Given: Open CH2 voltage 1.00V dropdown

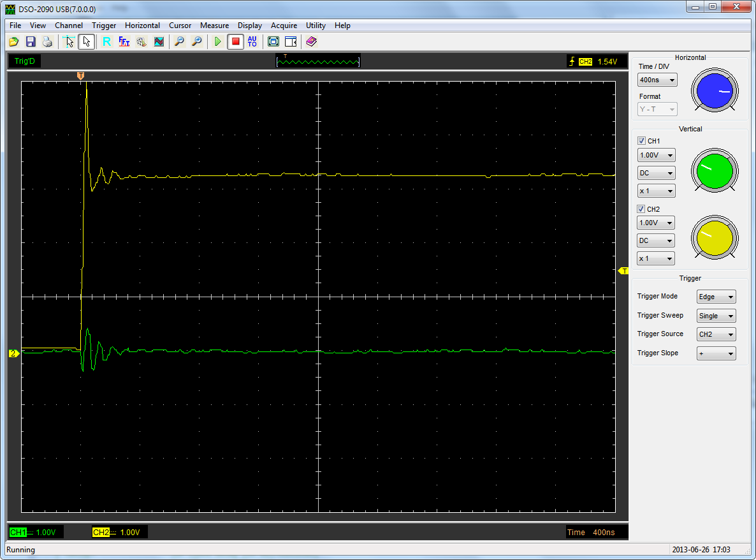Looking at the screenshot, I should point(656,223).
